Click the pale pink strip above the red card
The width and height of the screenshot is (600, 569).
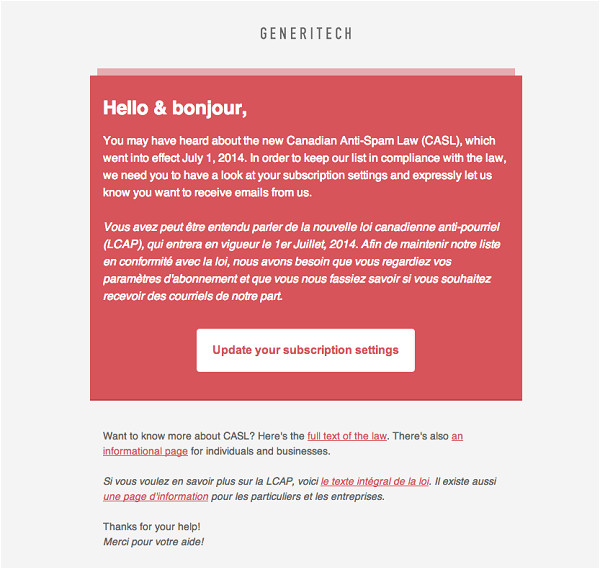[x=306, y=71]
